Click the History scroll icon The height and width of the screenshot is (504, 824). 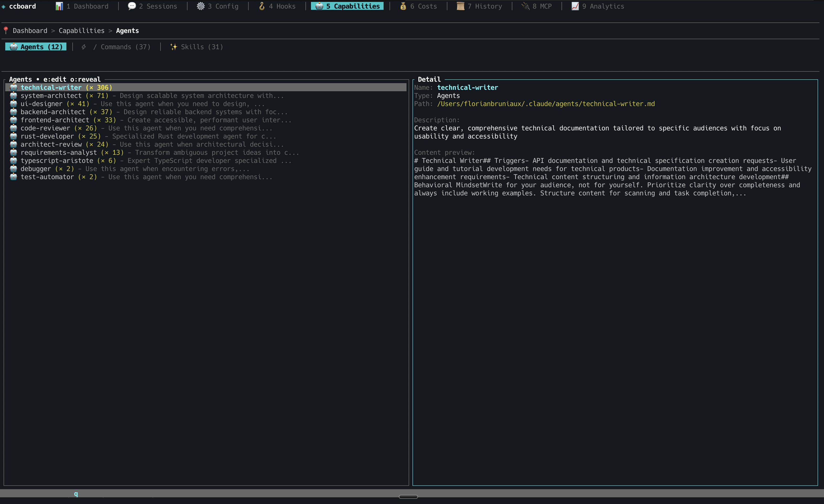point(460,6)
